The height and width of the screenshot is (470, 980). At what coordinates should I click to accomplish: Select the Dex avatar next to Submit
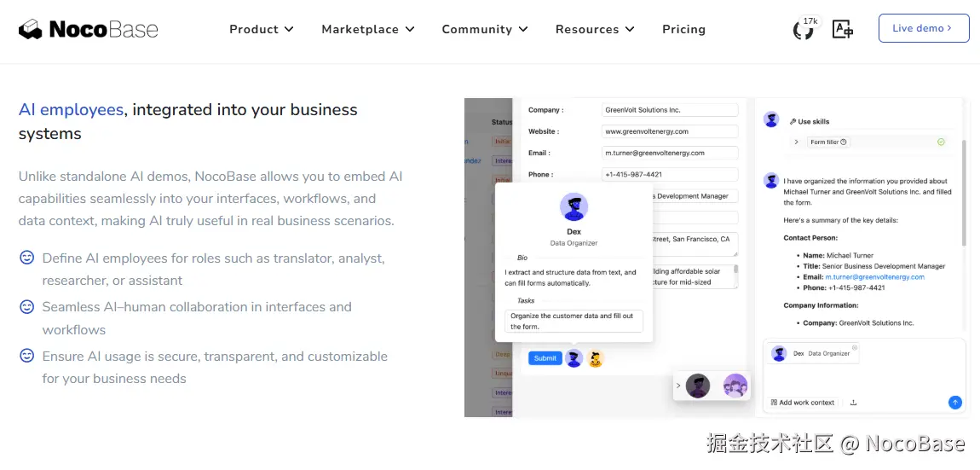coord(574,359)
